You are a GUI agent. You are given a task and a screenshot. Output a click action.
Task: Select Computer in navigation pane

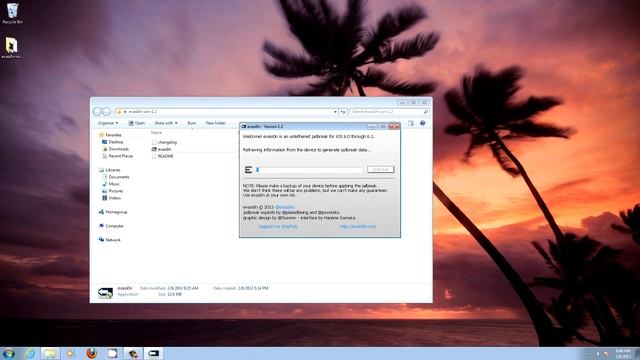tap(111, 226)
